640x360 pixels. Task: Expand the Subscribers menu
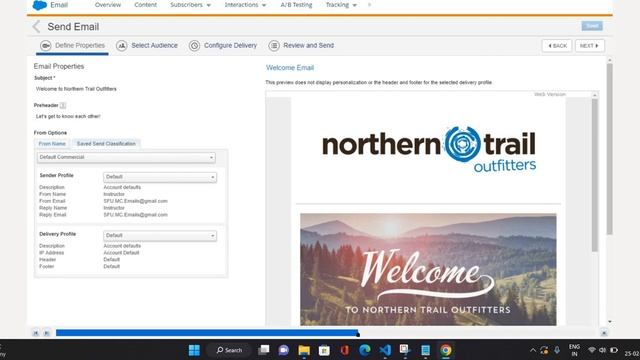coord(190,5)
